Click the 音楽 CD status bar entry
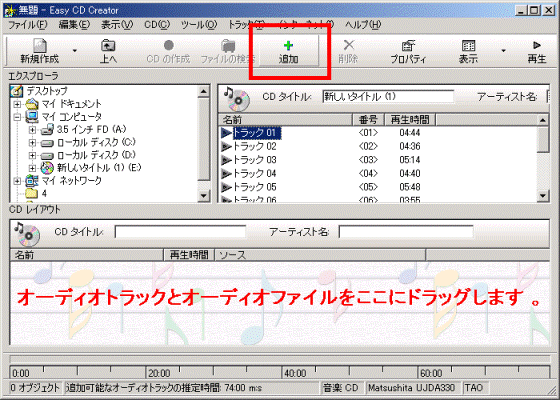Image resolution: width=560 pixels, height=400 pixels. [x=341, y=388]
